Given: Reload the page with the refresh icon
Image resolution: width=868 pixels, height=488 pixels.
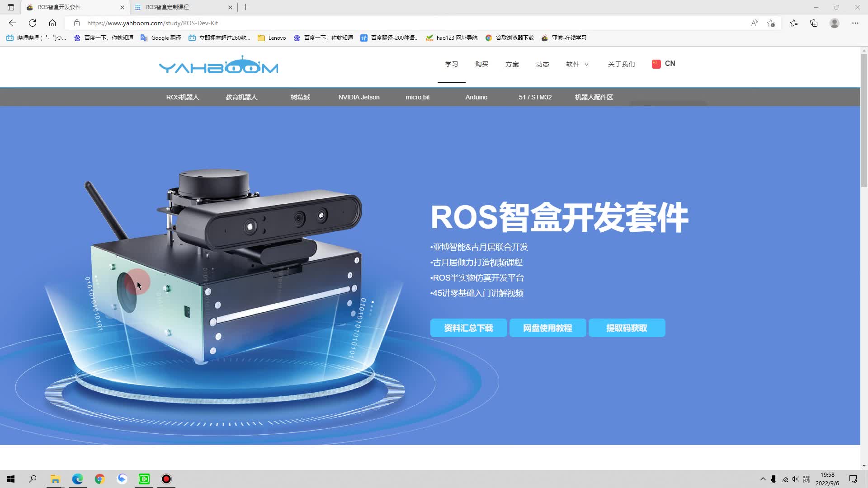Looking at the screenshot, I should click(33, 23).
